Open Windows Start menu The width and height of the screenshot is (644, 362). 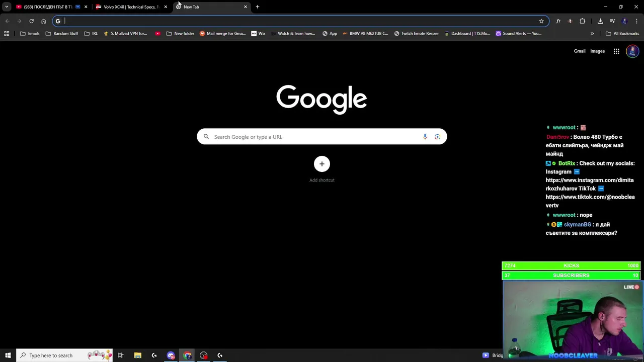point(8,355)
